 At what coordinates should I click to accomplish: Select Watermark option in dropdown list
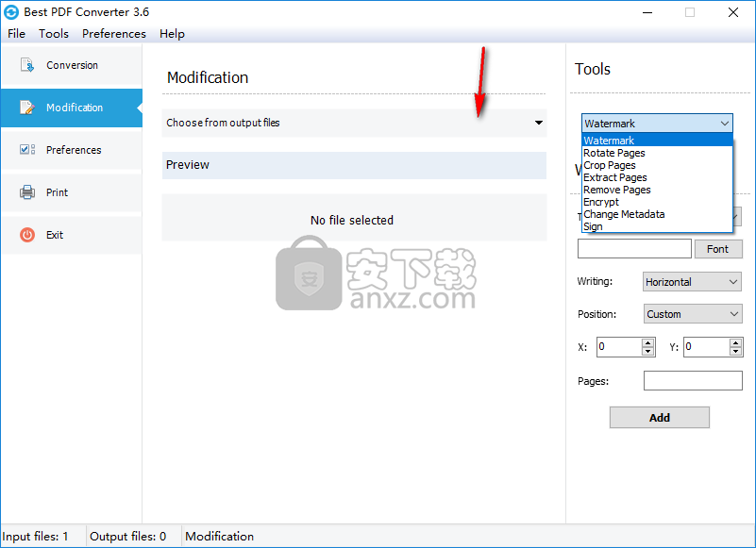pyautogui.click(x=657, y=141)
